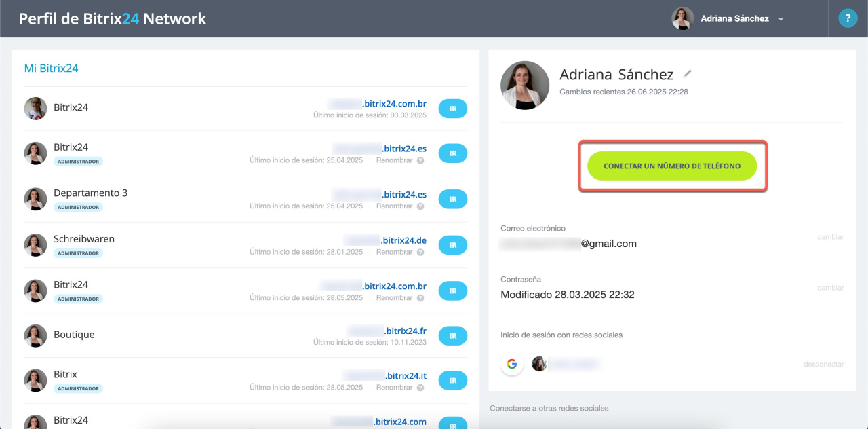Click the Schreibwaren name text
This screenshot has height=429, width=868.
point(84,239)
